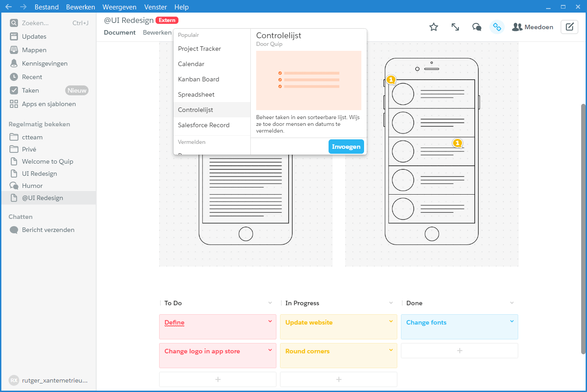Image resolution: width=587 pixels, height=392 pixels.
Task: Expand the Update website card chevron
Action: click(x=391, y=321)
